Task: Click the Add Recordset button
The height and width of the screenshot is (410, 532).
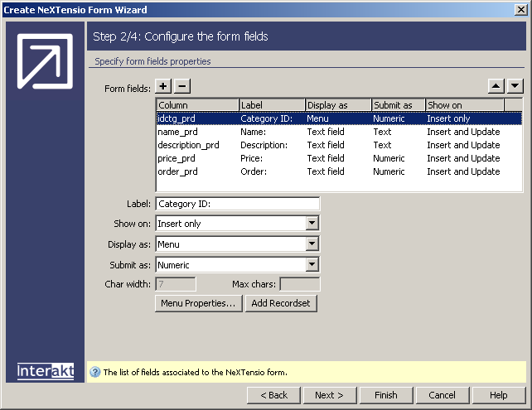Action: coord(282,303)
